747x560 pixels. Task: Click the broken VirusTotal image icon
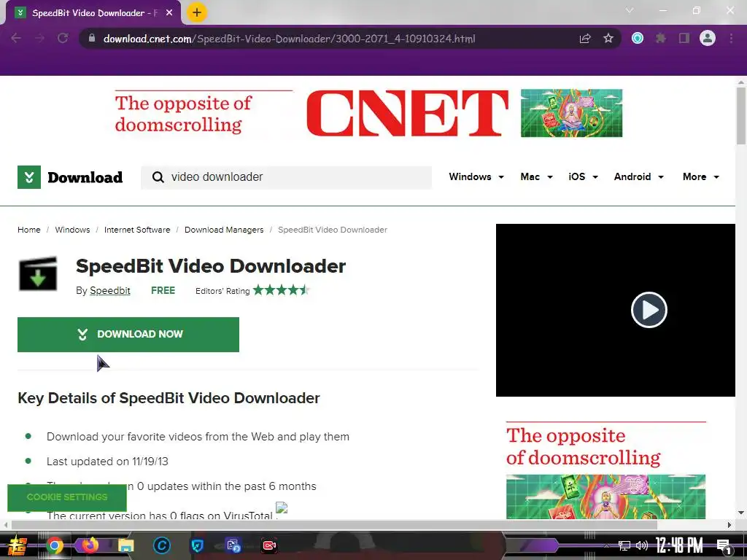click(282, 508)
